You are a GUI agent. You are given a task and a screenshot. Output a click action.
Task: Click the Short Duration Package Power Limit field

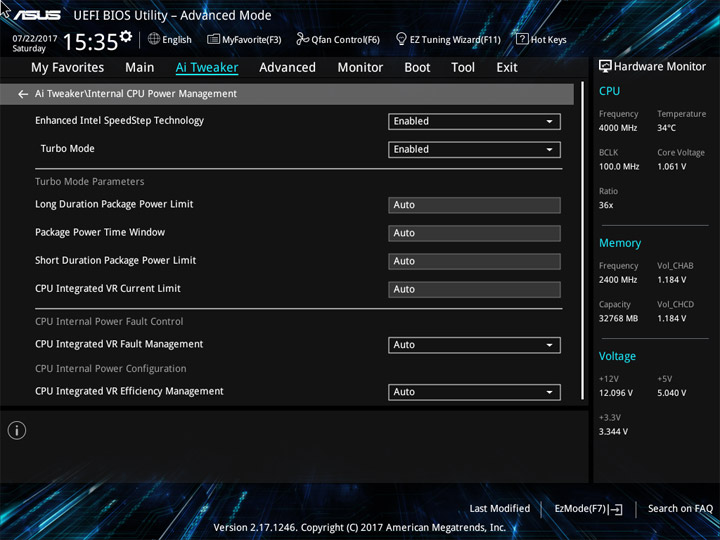click(474, 261)
